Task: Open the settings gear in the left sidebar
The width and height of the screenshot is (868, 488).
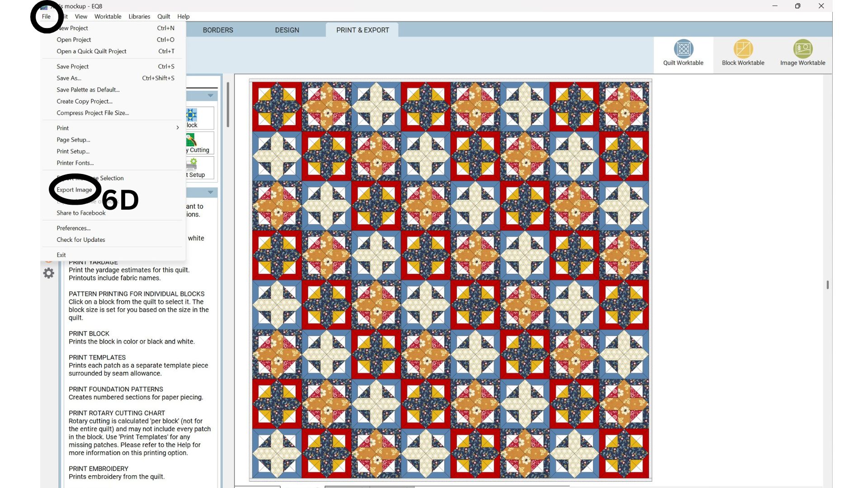Action: (48, 273)
